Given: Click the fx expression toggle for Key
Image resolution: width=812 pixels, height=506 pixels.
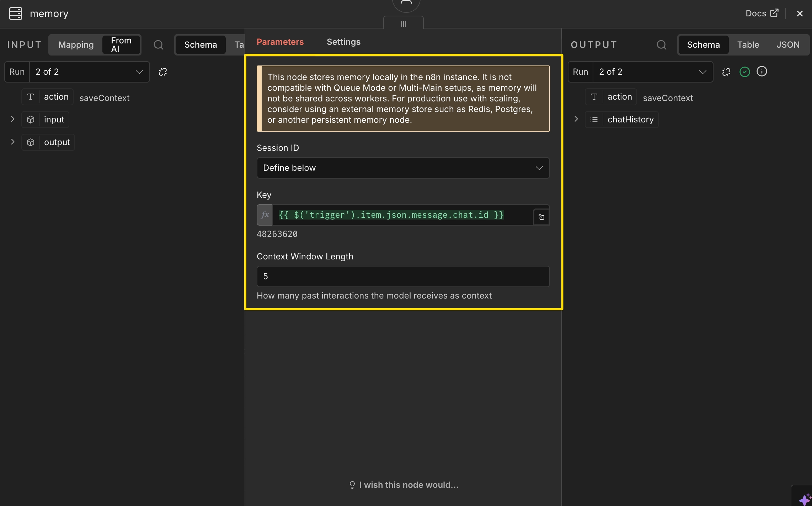Looking at the screenshot, I should pos(265,215).
